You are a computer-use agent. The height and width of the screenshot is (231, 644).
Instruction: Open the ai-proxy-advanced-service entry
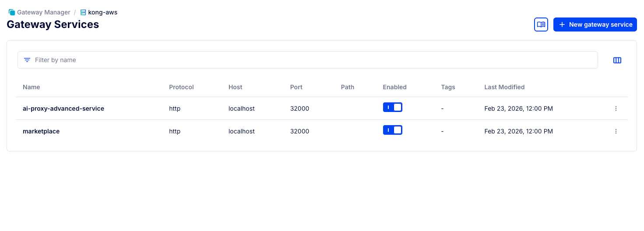click(x=63, y=108)
